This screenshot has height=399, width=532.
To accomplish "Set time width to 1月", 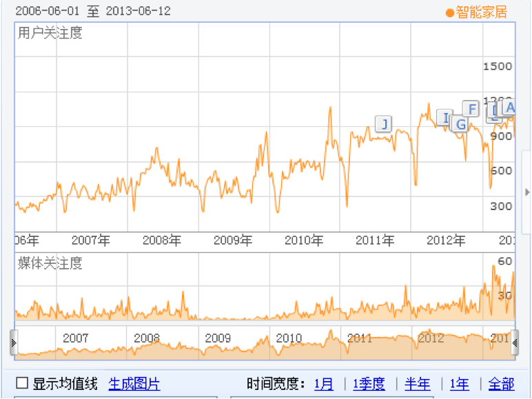I will [323, 384].
